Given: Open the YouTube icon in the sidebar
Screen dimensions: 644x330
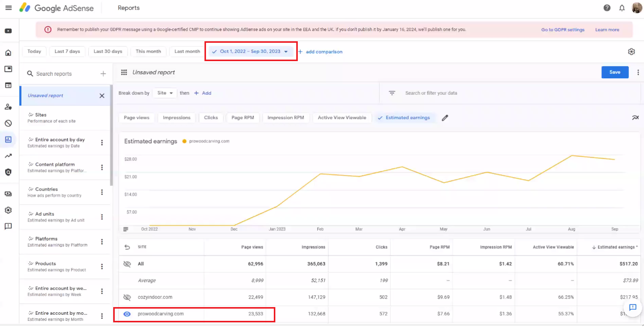Looking at the screenshot, I should click(x=8, y=31).
